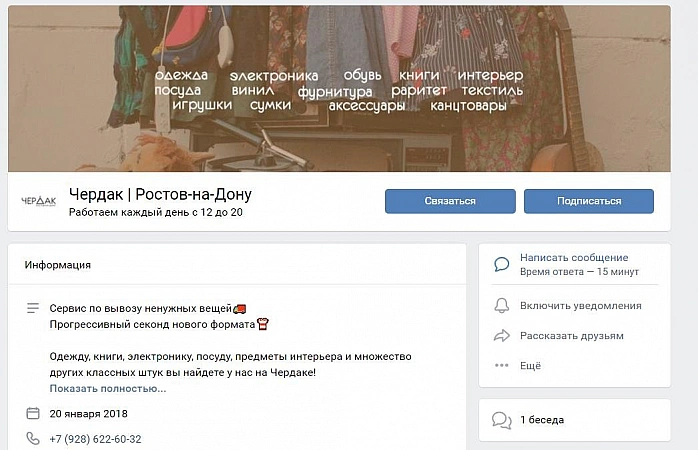Viewport: 698px width, 450px height.
Task: Click the Чердак group logo avatar
Action: click(39, 201)
